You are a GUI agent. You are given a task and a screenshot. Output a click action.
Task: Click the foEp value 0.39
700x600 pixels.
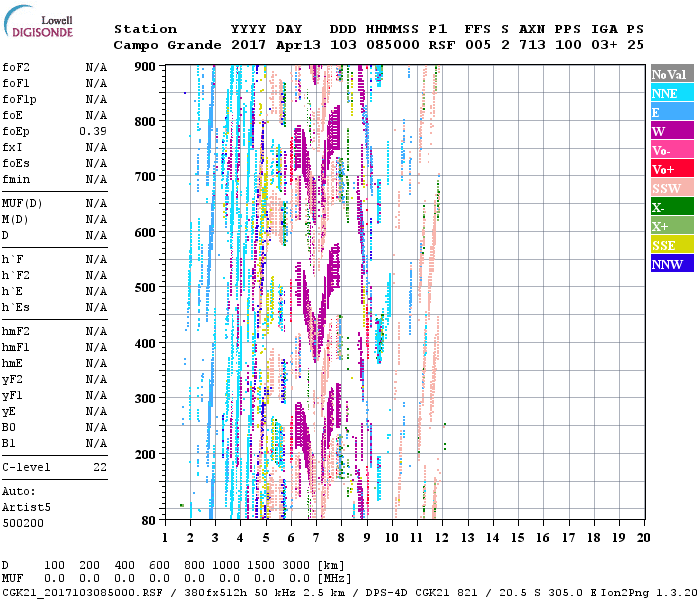93,131
